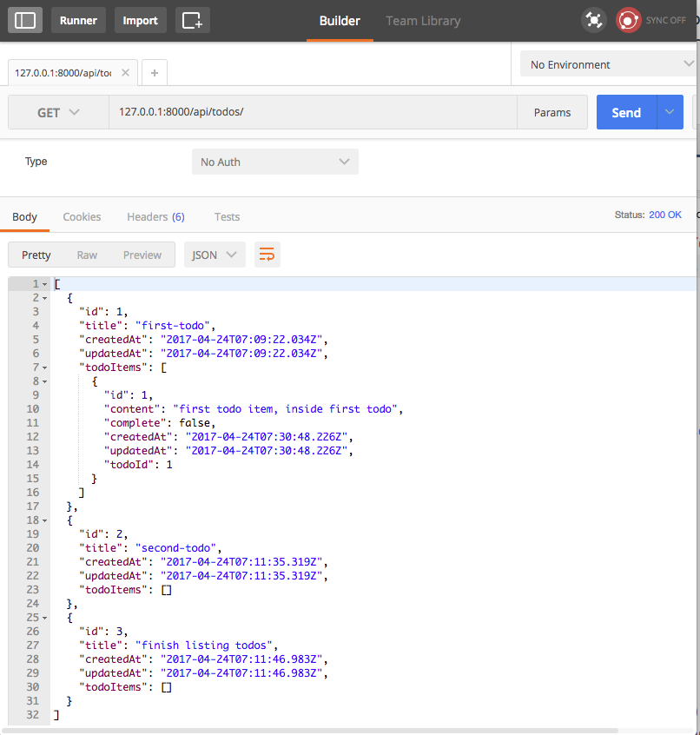
Task: Open the GET method dropdown
Action: (58, 112)
